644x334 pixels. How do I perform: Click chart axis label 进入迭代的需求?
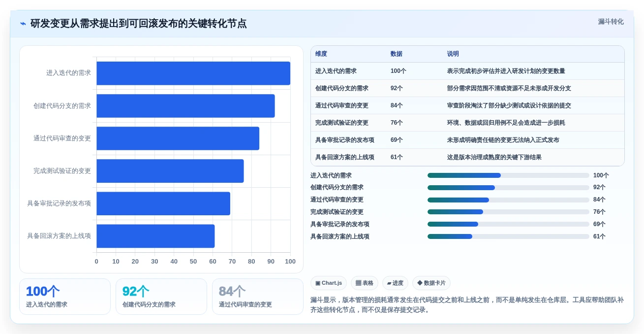[68, 73]
